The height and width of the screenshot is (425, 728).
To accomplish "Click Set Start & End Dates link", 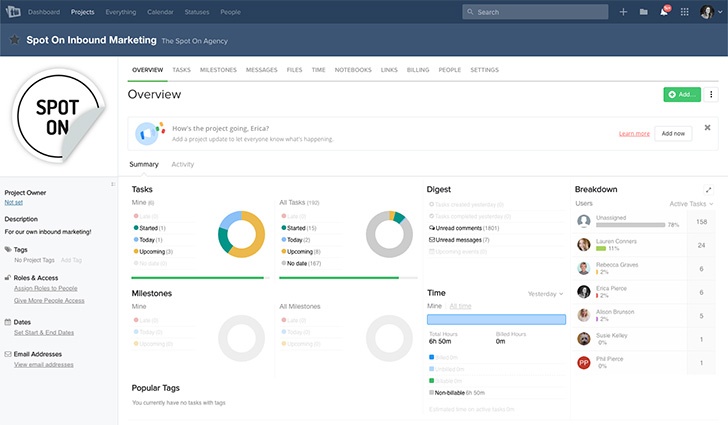I will click(44, 331).
